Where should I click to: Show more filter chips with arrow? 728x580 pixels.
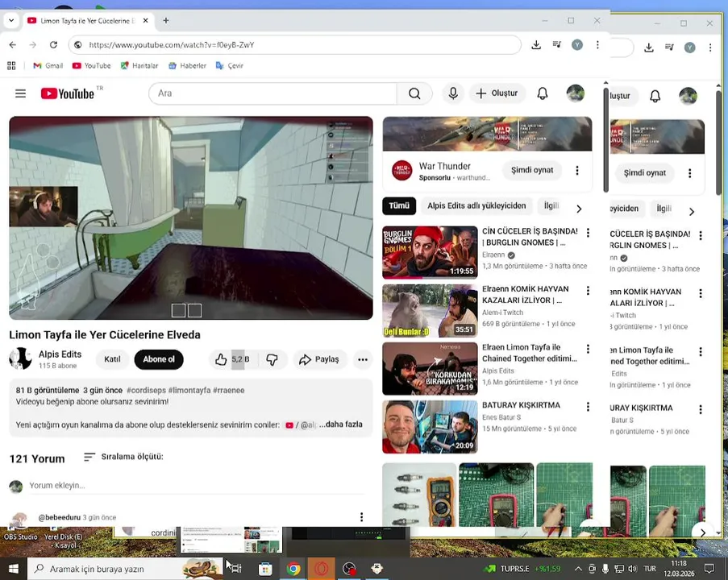(579, 209)
